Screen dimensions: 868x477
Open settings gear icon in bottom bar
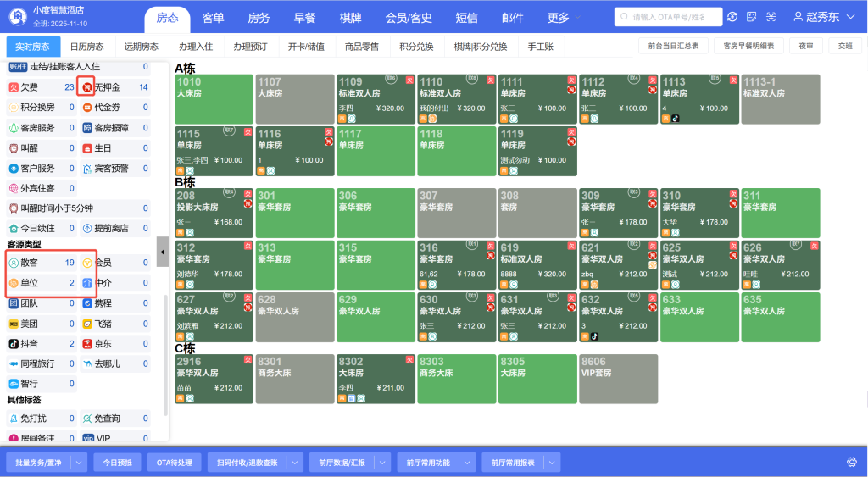(x=852, y=462)
